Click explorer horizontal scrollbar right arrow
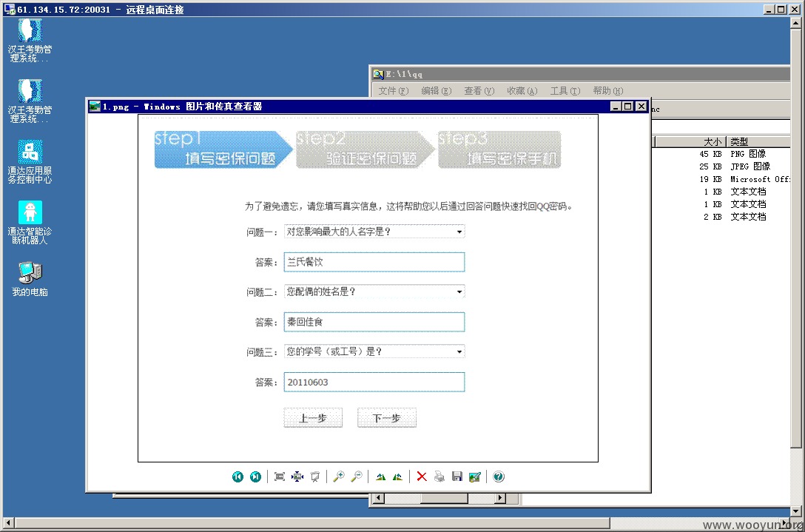Viewport: 805px width, 532px height. [500, 498]
